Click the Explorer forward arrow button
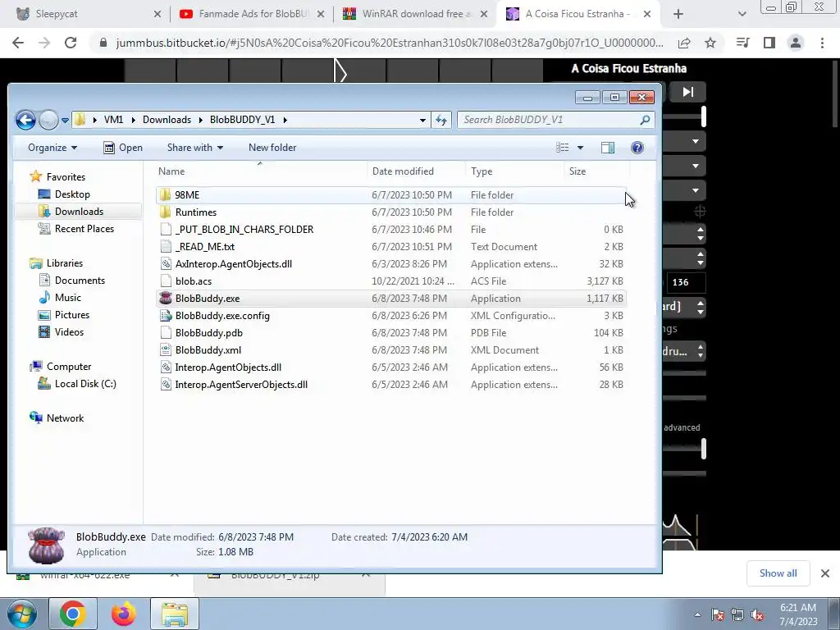The width and height of the screenshot is (840, 630). coord(48,120)
